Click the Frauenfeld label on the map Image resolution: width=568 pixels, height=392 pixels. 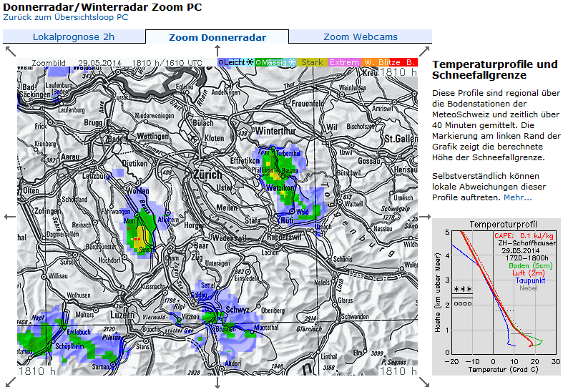(x=308, y=104)
